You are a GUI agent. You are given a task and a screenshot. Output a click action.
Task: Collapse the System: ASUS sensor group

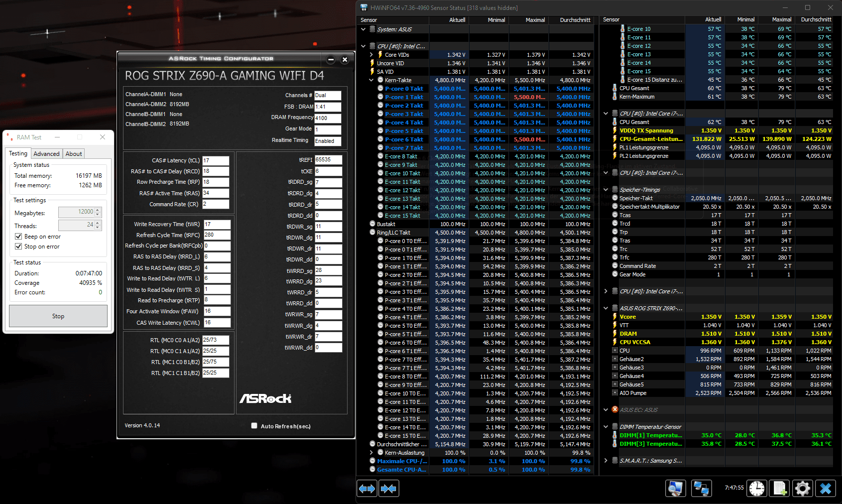[x=363, y=29]
